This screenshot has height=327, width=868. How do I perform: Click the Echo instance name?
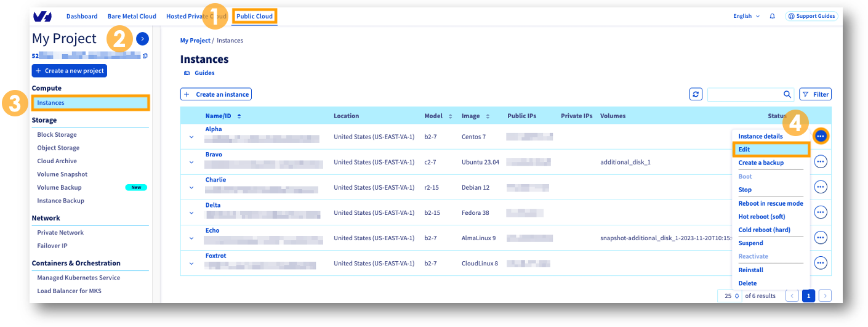tap(212, 230)
